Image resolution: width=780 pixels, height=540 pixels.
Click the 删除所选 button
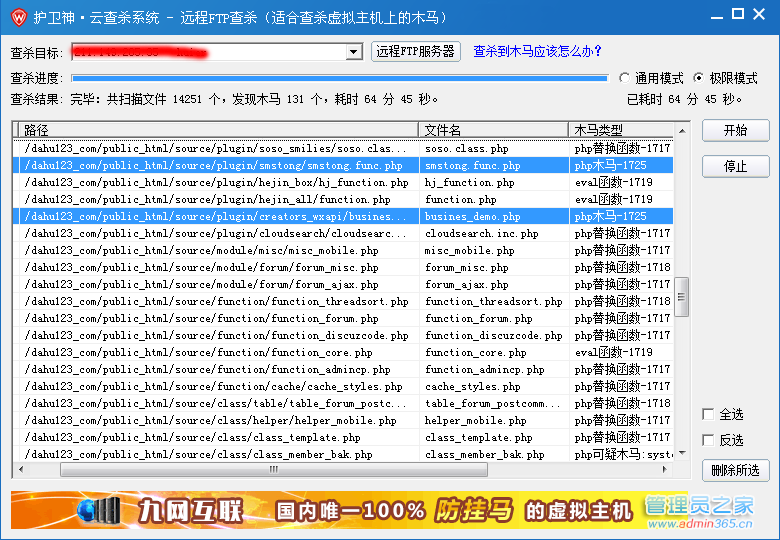click(x=735, y=470)
